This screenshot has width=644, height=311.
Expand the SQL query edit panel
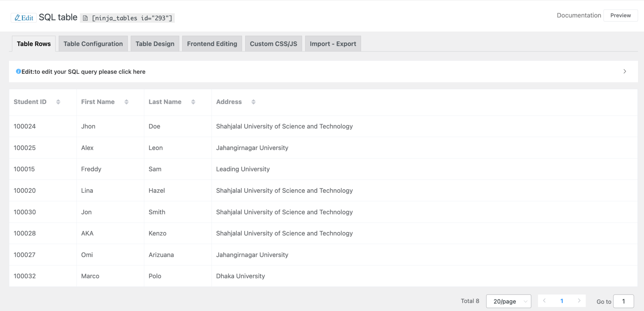point(625,71)
